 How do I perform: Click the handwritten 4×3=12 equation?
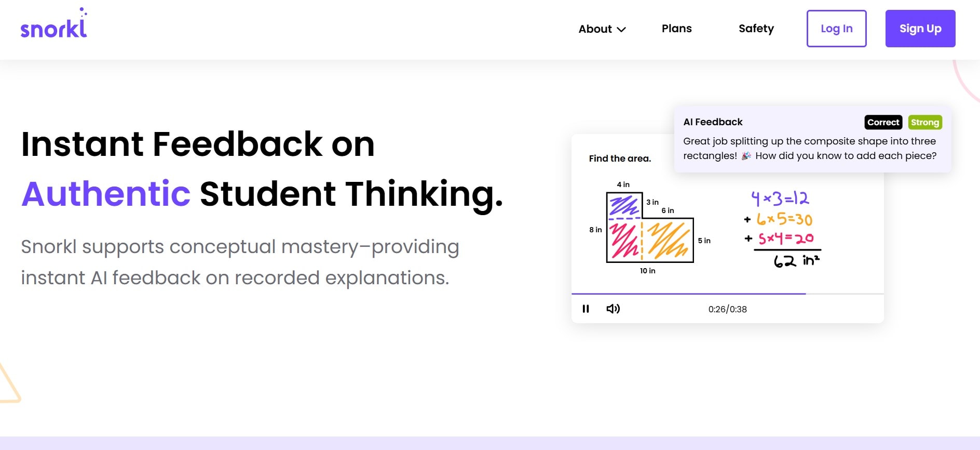780,198
